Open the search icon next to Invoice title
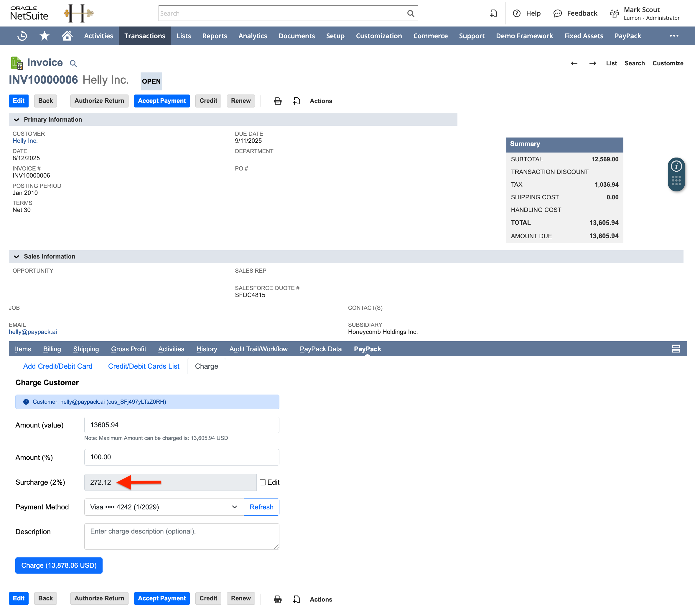 point(73,64)
